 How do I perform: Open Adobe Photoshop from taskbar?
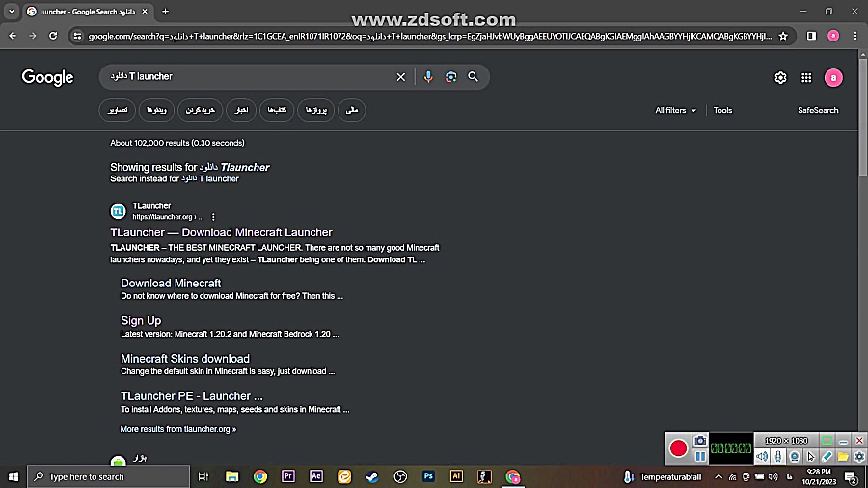click(x=428, y=476)
